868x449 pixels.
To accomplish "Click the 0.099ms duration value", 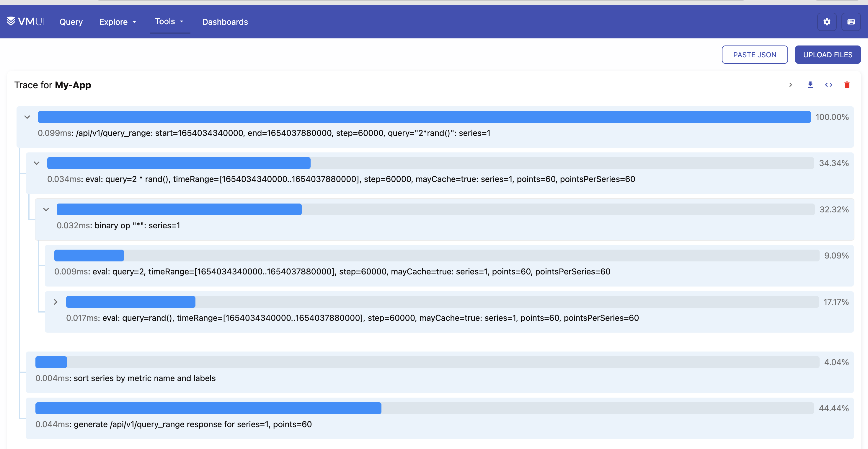I will tap(54, 133).
